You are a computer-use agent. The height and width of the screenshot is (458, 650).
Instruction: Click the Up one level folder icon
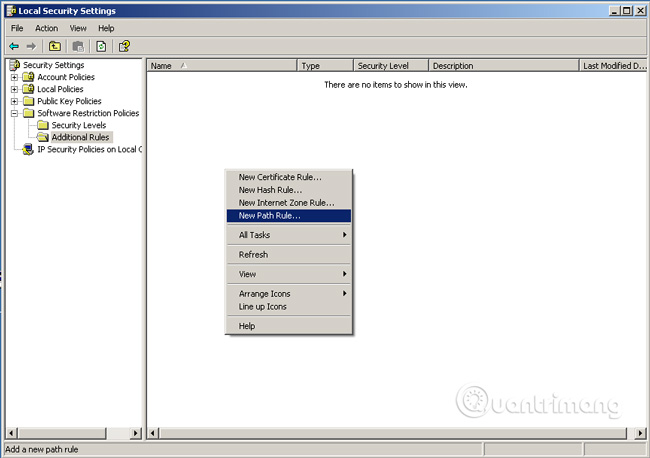point(55,46)
